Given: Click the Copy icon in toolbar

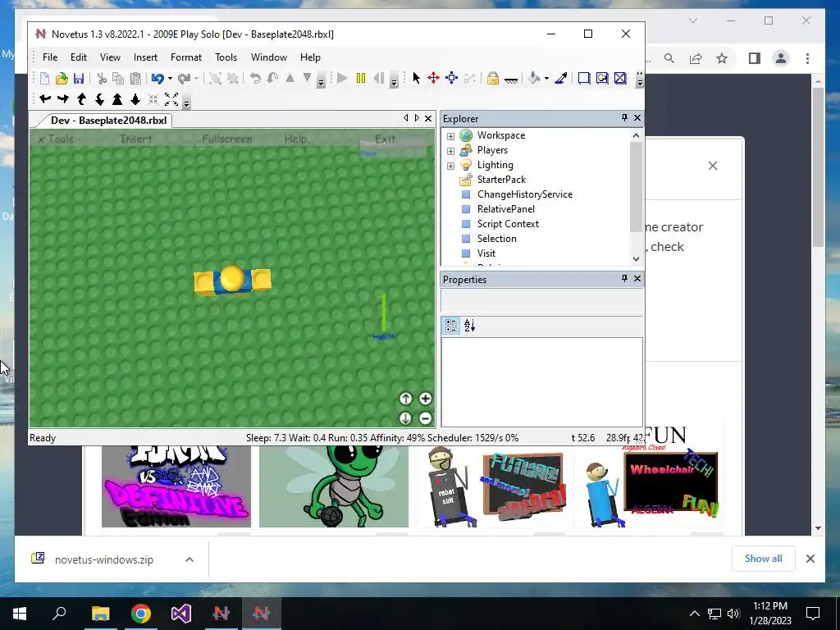Looking at the screenshot, I should point(118,78).
